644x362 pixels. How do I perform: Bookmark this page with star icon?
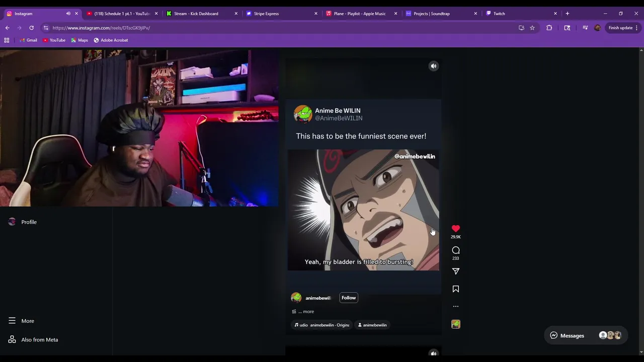click(532, 28)
